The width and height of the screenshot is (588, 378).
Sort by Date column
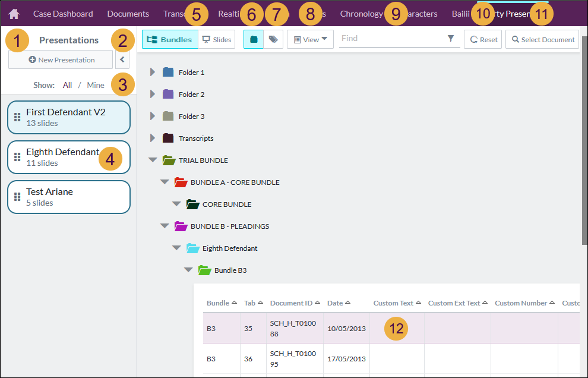[339, 303]
